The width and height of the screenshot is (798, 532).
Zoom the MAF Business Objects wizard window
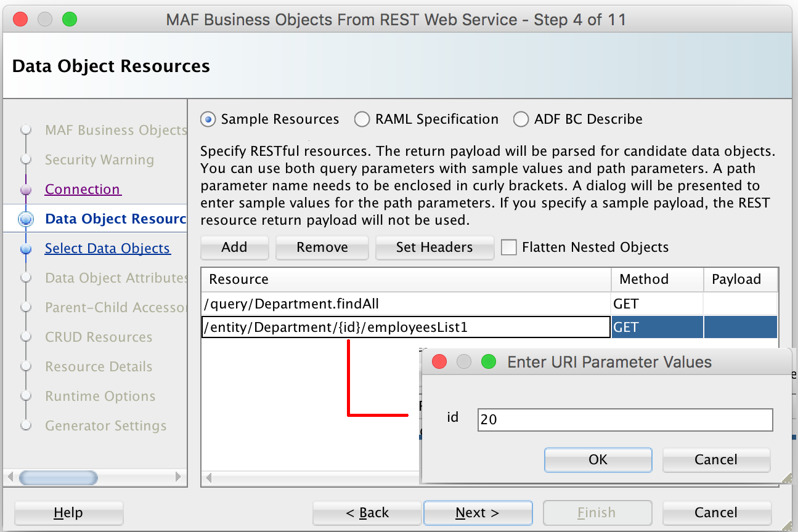[x=70, y=19]
